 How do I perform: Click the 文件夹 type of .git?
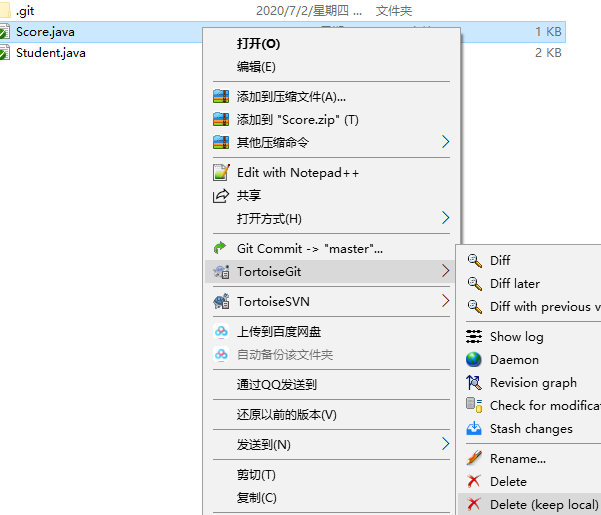394,11
